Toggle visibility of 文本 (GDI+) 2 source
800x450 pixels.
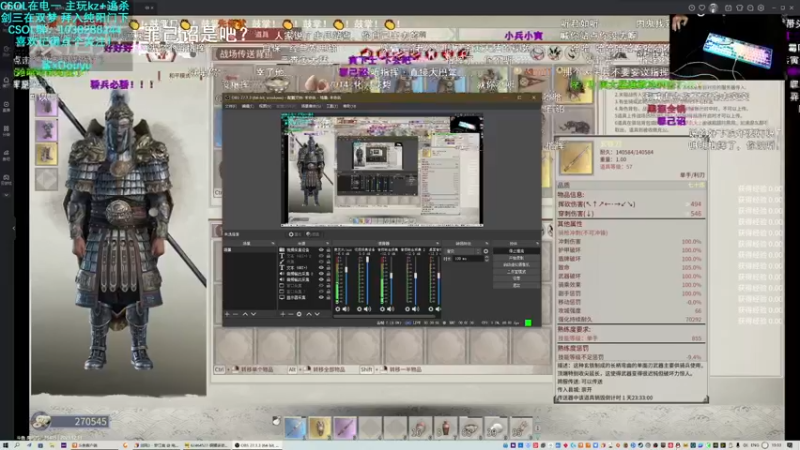pos(321,256)
